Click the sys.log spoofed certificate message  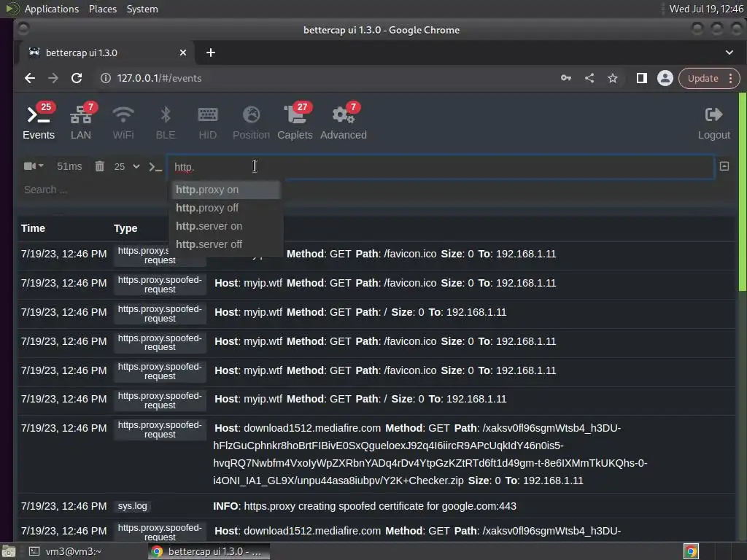point(365,506)
